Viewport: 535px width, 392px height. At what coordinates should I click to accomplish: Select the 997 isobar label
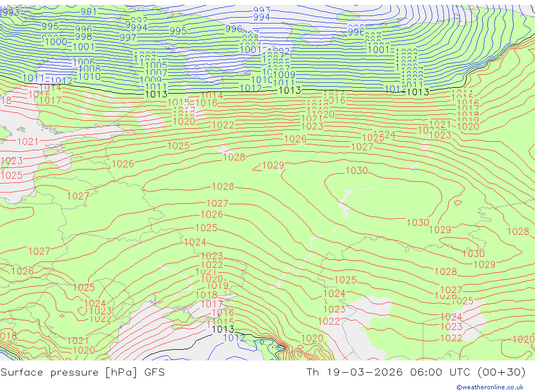click(x=128, y=37)
